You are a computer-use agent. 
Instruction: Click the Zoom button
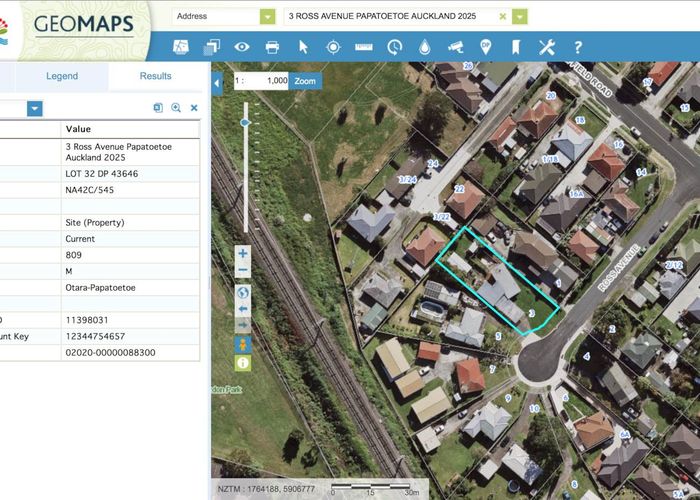coord(305,81)
